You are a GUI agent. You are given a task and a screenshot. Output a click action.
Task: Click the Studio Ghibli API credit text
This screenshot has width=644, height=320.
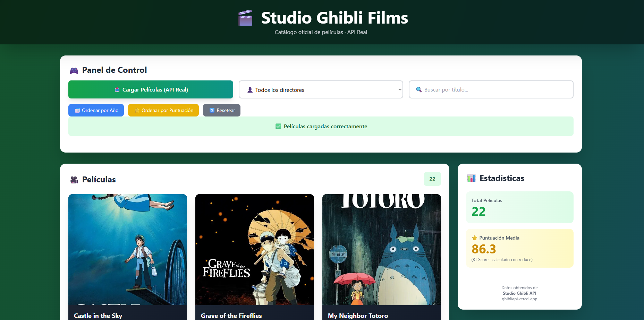coord(519,293)
